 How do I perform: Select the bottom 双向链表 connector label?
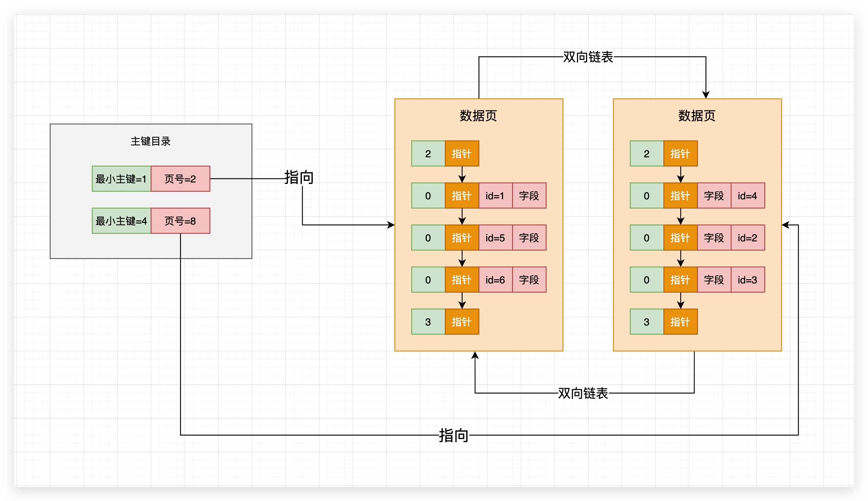click(583, 393)
